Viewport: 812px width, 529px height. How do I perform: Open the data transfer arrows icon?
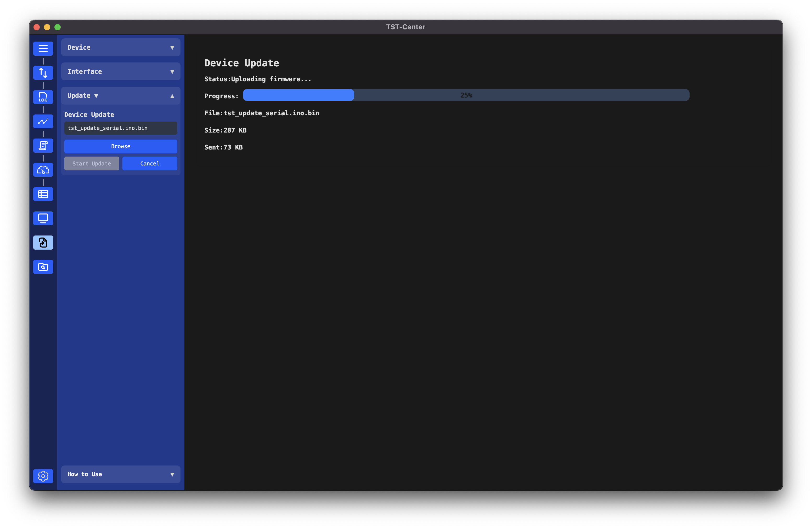43,73
